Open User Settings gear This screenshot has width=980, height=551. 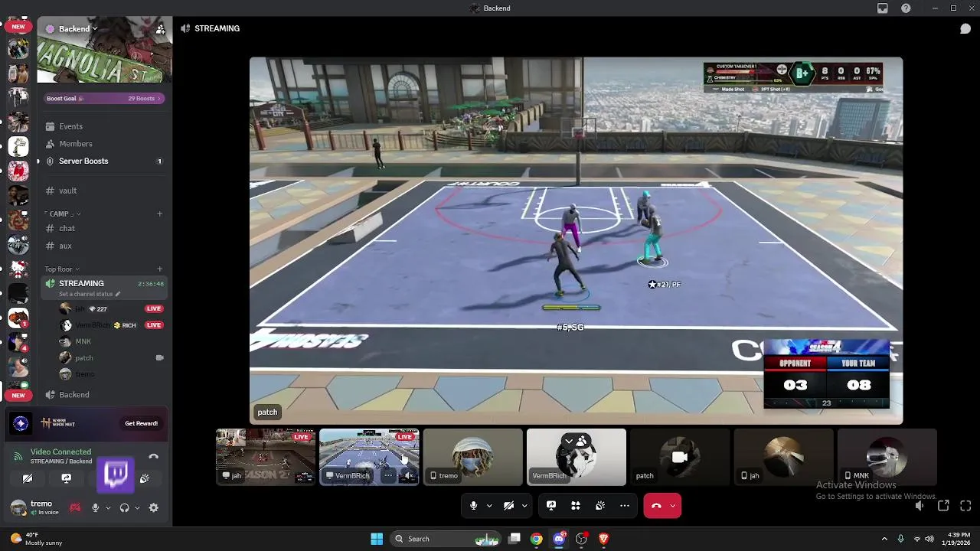click(x=154, y=507)
